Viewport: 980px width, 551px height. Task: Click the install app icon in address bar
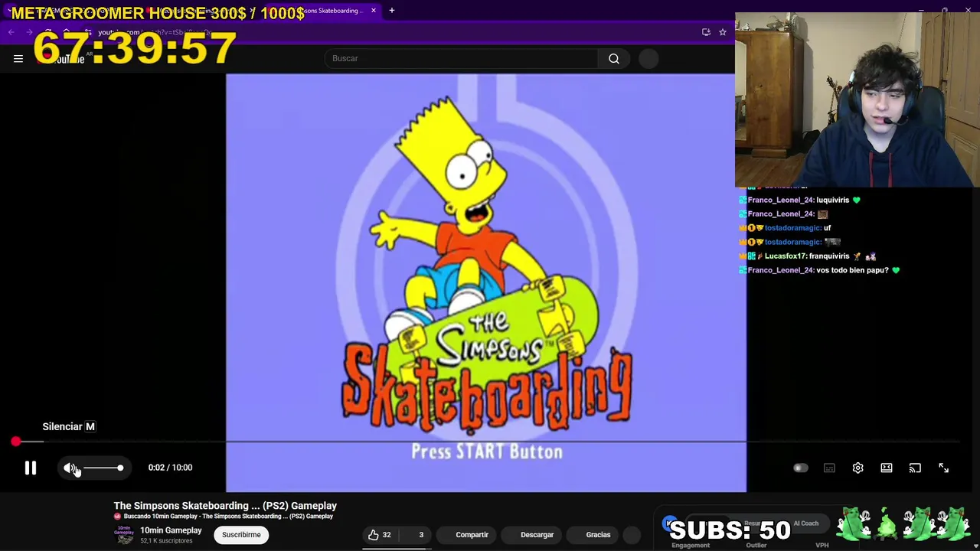(706, 32)
